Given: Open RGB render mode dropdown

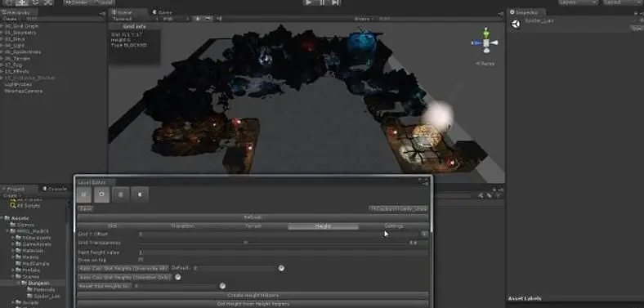Looking at the screenshot, I should (176, 19).
